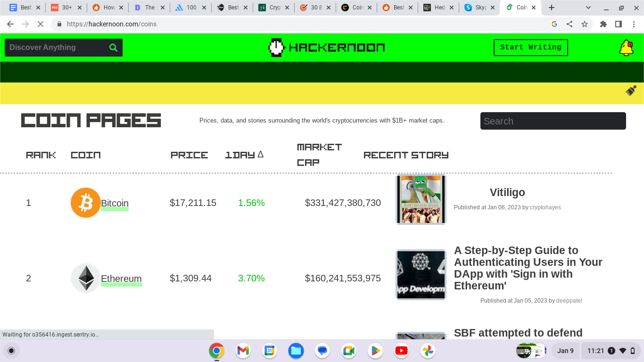Open Chrome's side panel icon
This screenshot has width=644, height=362.
click(618, 24)
